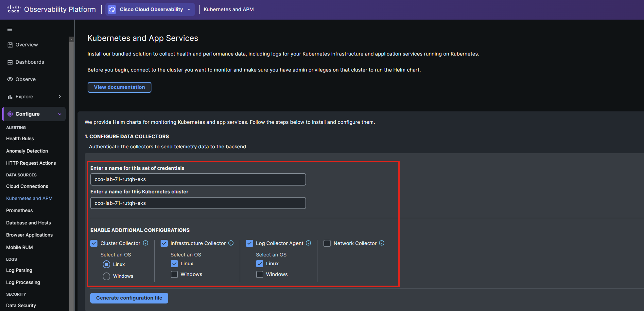
Task: Select Windows radio for Cluster Collector
Action: (x=107, y=276)
